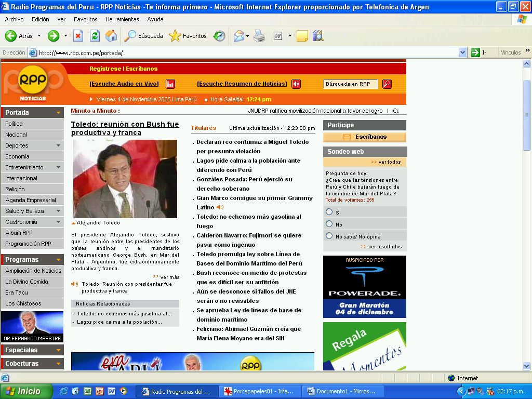Expand the Entretenimiento sidebar submenu arrow

coord(58,168)
